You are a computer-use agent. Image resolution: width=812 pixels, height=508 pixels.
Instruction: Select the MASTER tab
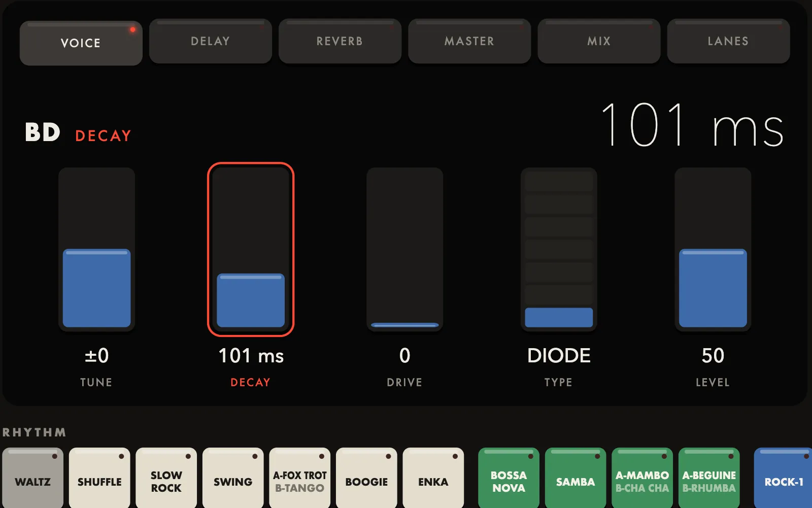(469, 41)
